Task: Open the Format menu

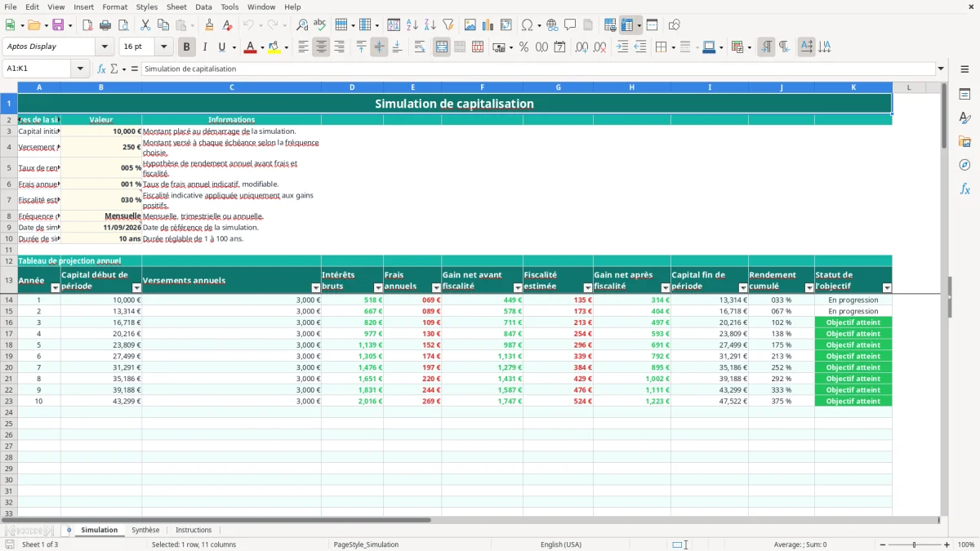Action: pos(114,7)
